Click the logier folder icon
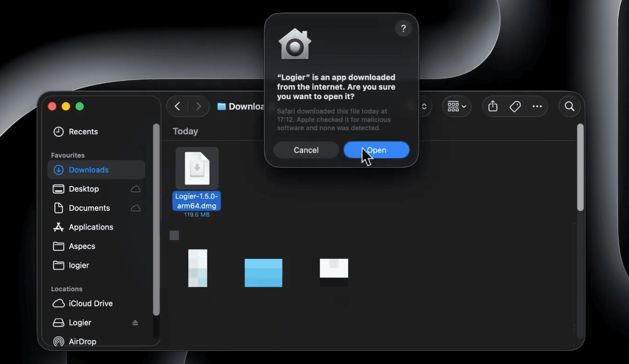Image resolution: width=629 pixels, height=364 pixels. (58, 265)
